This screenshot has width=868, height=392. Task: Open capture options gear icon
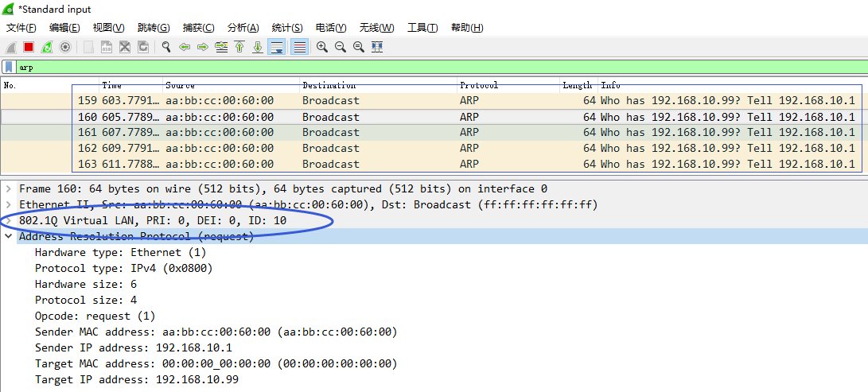[x=65, y=47]
